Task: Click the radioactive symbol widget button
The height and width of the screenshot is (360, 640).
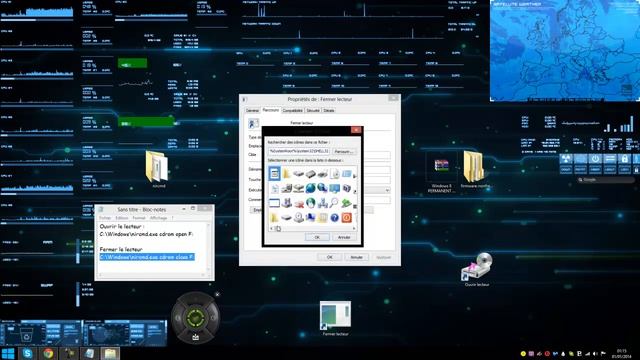Action: click(566, 159)
